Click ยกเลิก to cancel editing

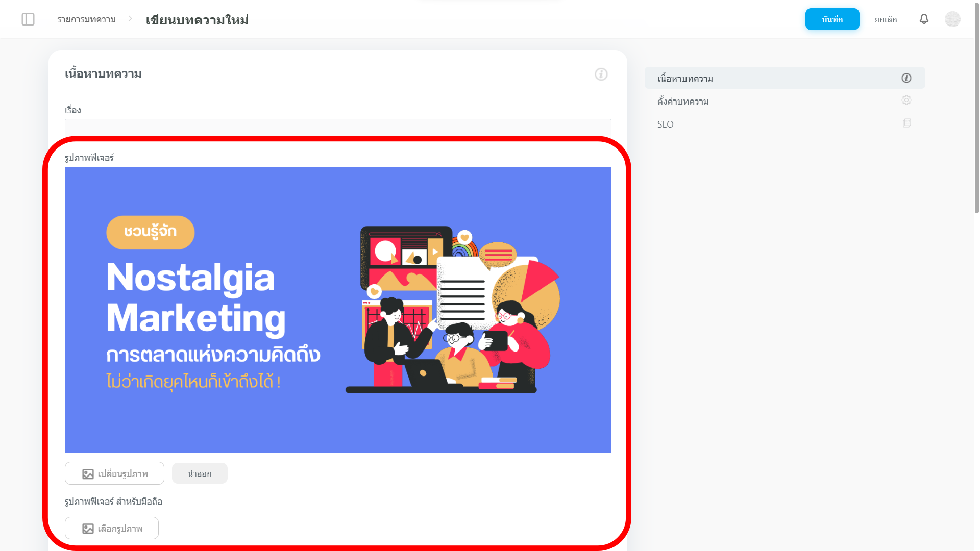coord(886,19)
